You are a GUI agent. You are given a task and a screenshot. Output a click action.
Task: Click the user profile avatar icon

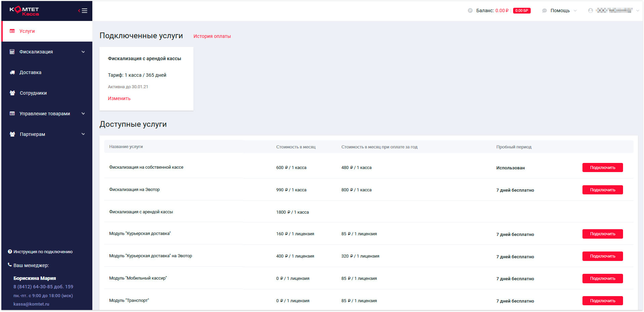coord(591,10)
